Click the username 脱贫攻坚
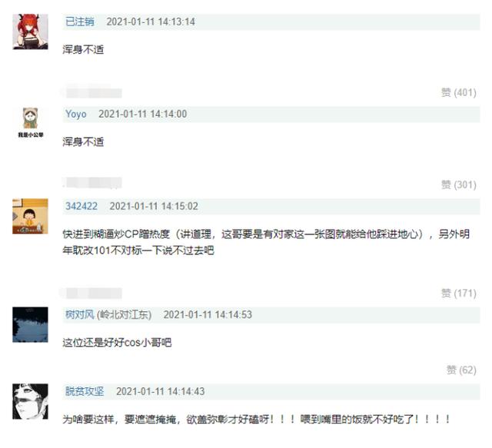 (x=85, y=391)
